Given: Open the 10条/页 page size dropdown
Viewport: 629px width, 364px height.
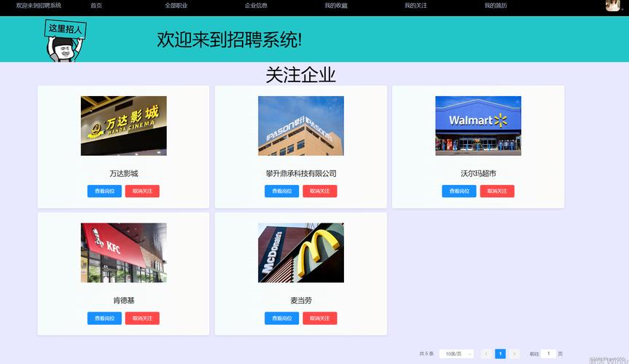Looking at the screenshot, I should tap(456, 354).
